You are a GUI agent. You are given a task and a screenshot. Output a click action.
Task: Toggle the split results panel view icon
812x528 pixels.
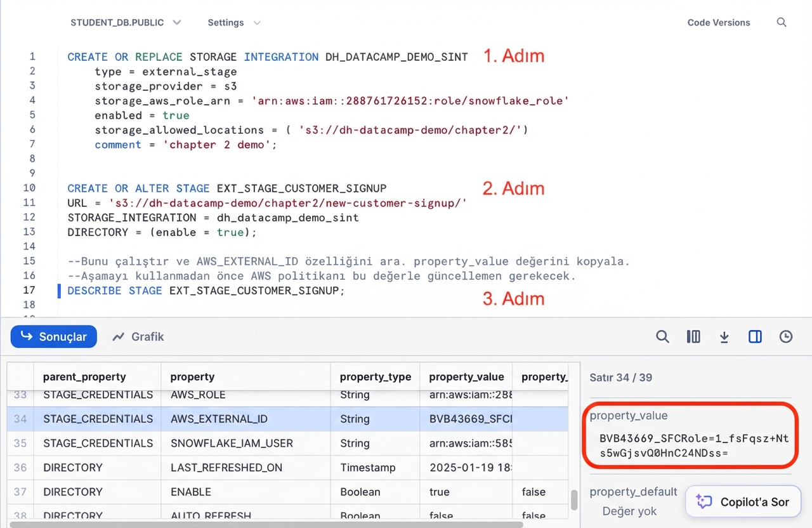pyautogui.click(x=755, y=337)
